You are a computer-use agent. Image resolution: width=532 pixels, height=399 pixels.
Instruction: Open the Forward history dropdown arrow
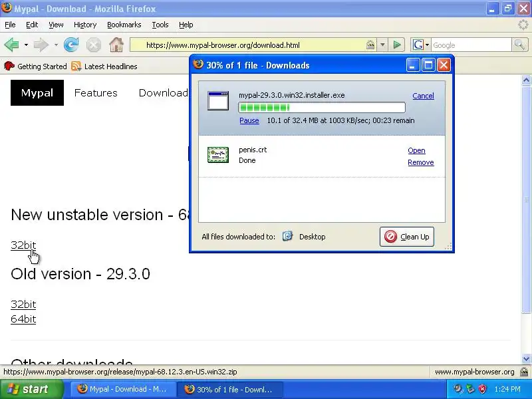coord(56,45)
